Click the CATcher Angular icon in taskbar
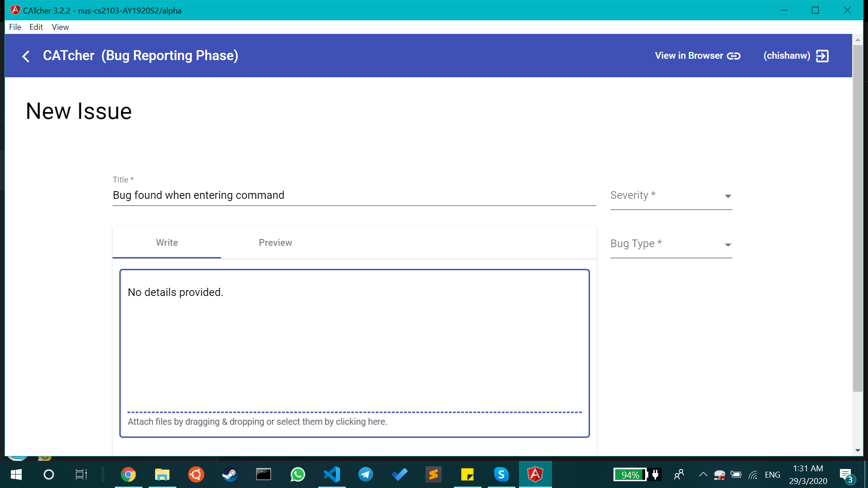868x488 pixels. 535,474
